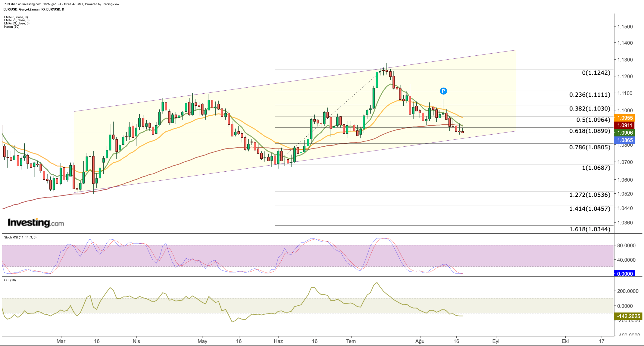The height and width of the screenshot is (346, 644).
Task: Click the Fibonacci 1.272(1.0536) level label
Action: point(590,195)
